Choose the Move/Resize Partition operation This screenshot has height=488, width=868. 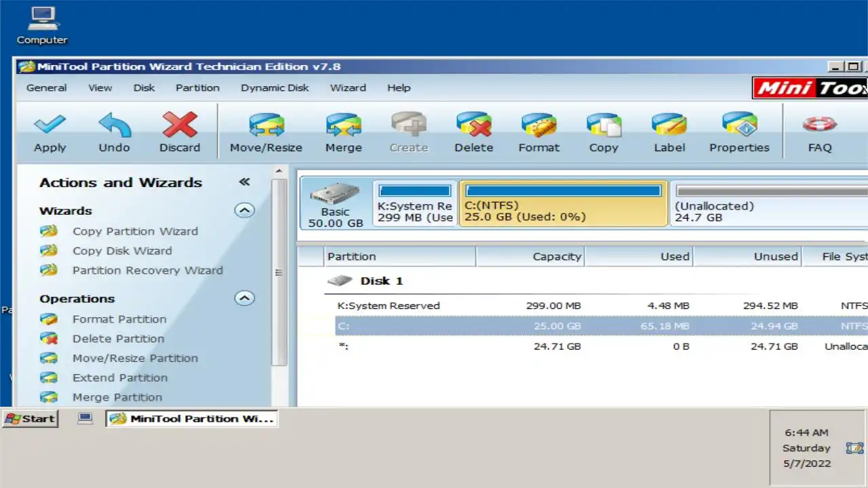click(x=136, y=359)
